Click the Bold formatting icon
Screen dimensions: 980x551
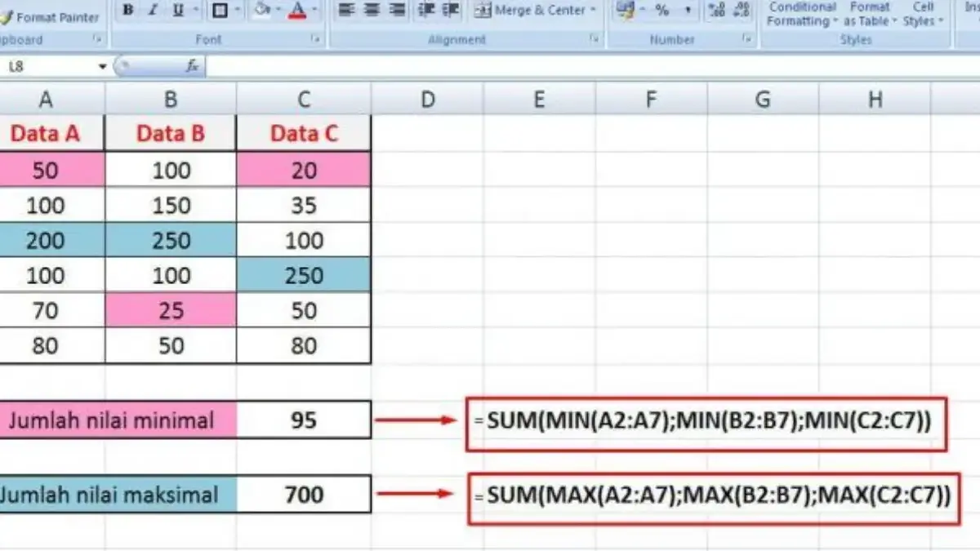click(x=128, y=10)
